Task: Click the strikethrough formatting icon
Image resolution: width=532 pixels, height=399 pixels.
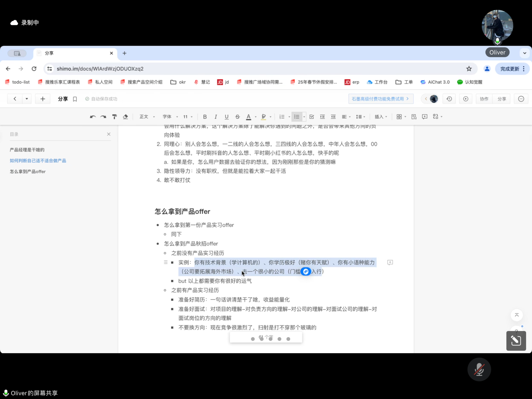Action: click(x=237, y=117)
